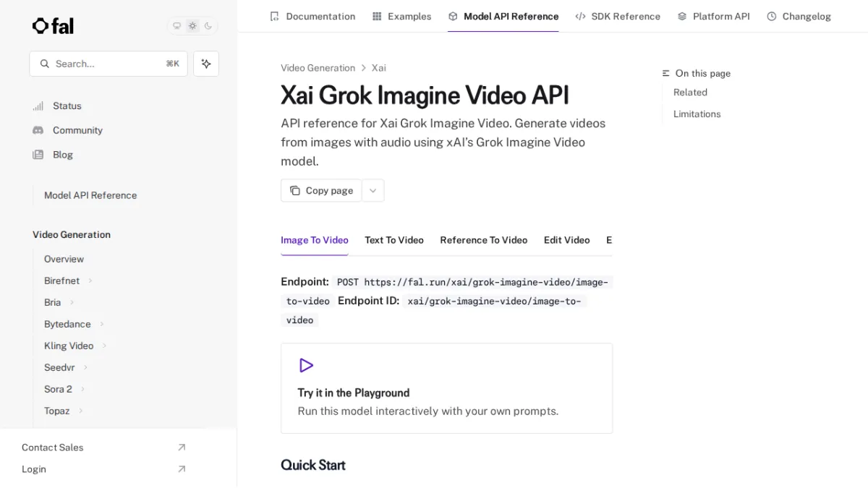Expand the Kling Video chevron

[x=104, y=346]
